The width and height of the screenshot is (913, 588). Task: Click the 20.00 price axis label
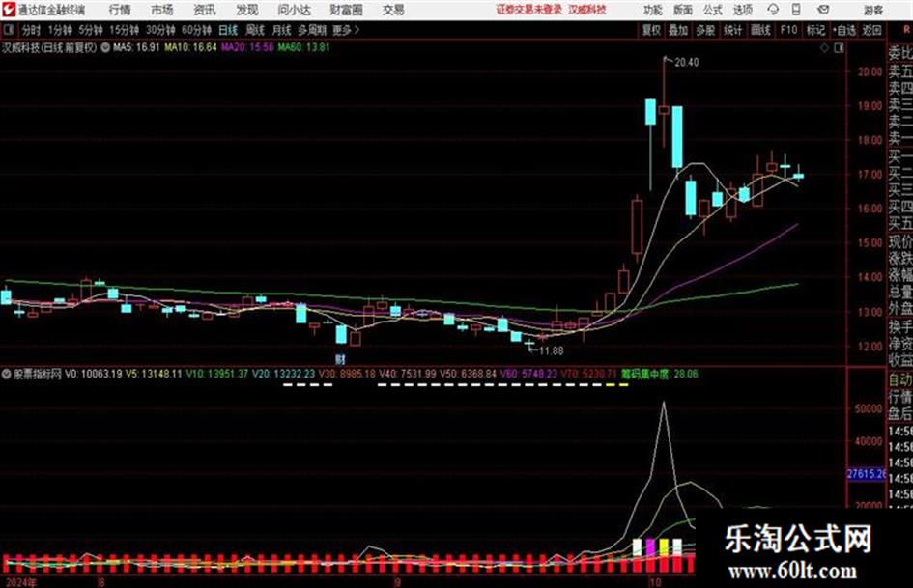(870, 71)
